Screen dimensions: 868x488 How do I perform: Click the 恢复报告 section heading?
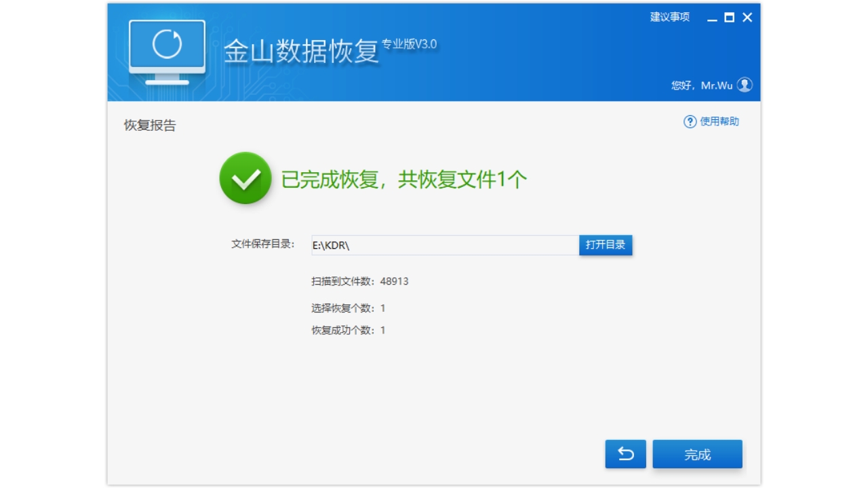click(x=150, y=125)
